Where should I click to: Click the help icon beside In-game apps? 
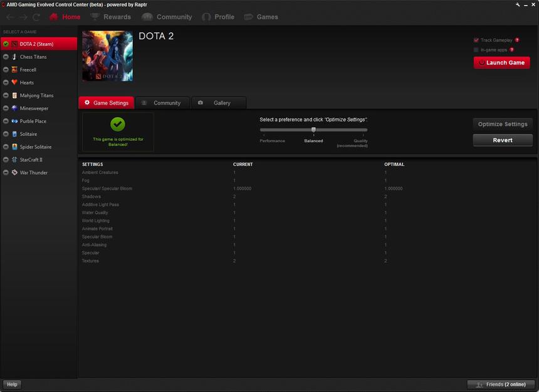512,50
